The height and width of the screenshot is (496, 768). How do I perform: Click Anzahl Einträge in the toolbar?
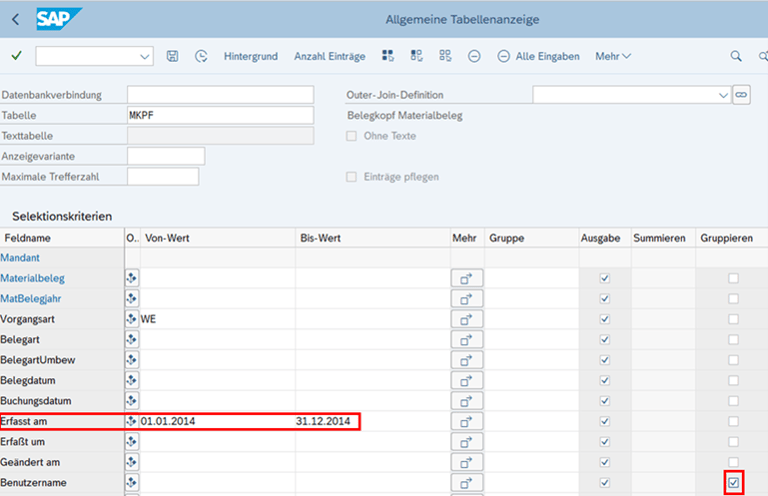click(x=329, y=56)
